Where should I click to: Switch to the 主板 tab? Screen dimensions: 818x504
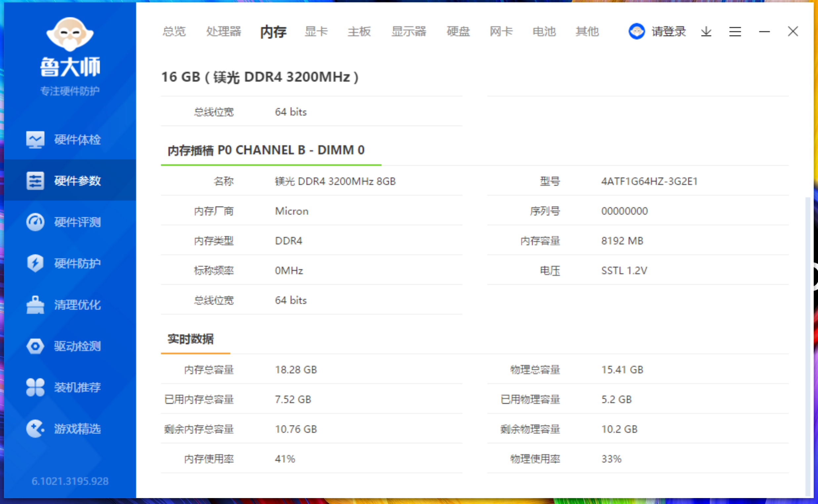(359, 32)
